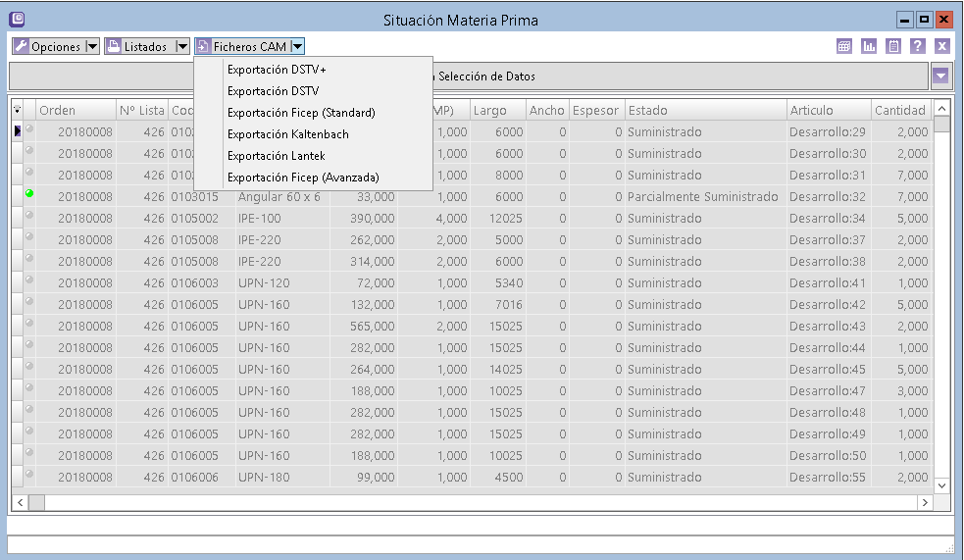
Task: Click the Listados printer icon
Action: (113, 46)
